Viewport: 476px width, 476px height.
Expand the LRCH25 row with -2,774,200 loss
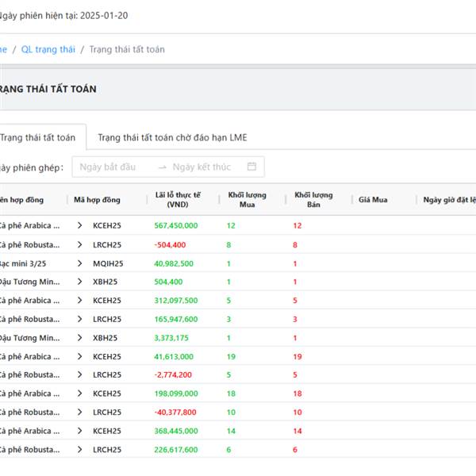(x=79, y=374)
